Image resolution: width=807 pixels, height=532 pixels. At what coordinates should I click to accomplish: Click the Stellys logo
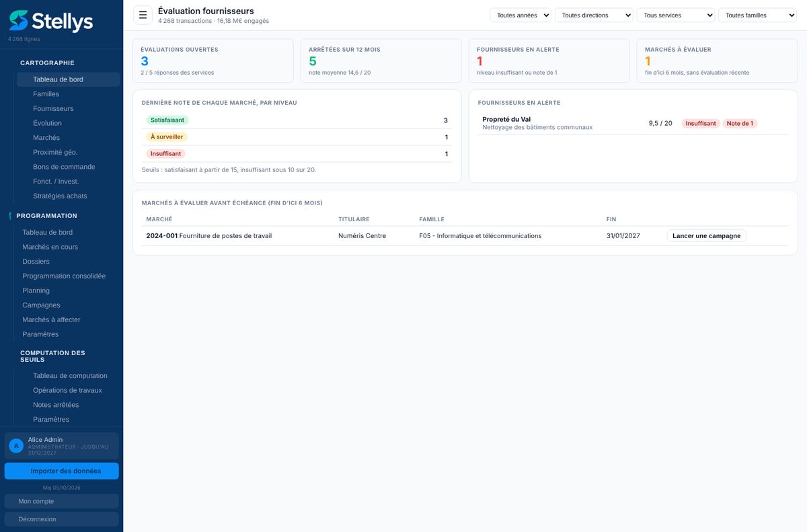(51, 21)
